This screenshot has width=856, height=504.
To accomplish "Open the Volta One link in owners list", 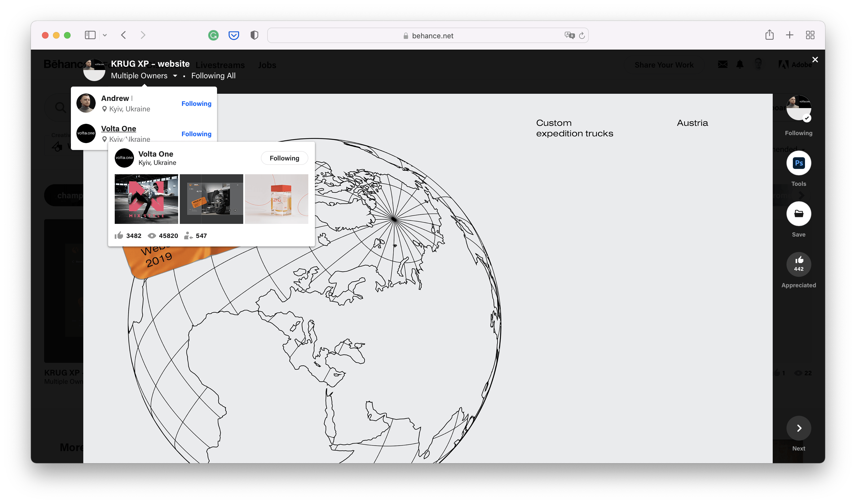I will point(119,129).
